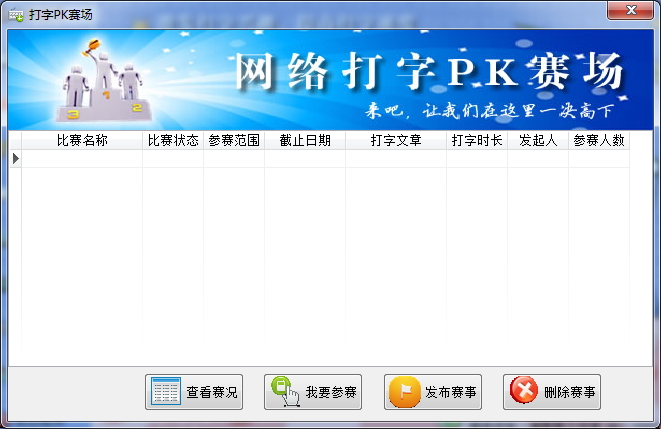Select the 比赛状态 column header
661x429 pixels.
click(173, 140)
